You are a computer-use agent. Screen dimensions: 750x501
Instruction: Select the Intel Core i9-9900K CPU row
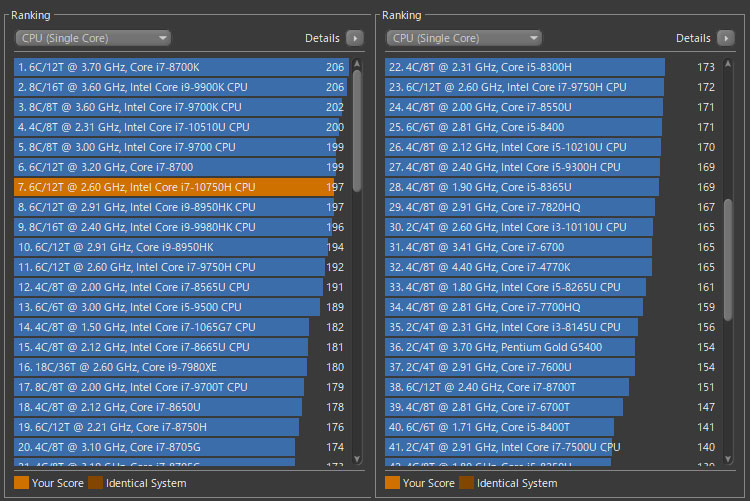click(x=181, y=87)
